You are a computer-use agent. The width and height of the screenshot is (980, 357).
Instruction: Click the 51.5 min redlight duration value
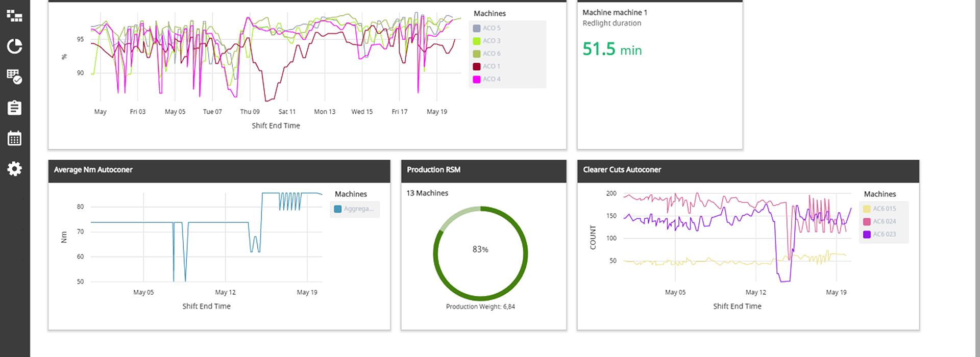[612, 49]
